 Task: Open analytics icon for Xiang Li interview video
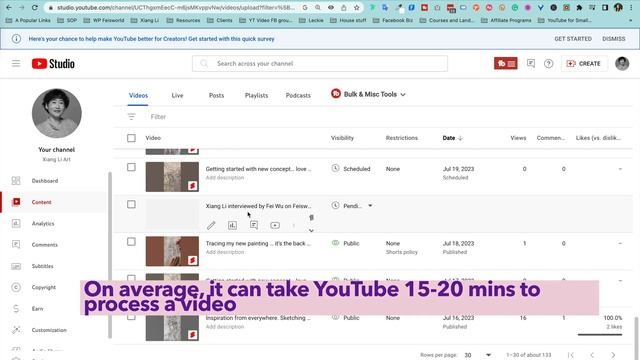click(232, 225)
